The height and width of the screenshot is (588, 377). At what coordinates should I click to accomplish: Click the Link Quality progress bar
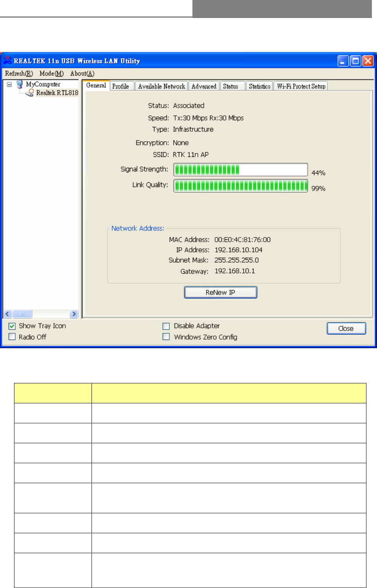tap(241, 185)
